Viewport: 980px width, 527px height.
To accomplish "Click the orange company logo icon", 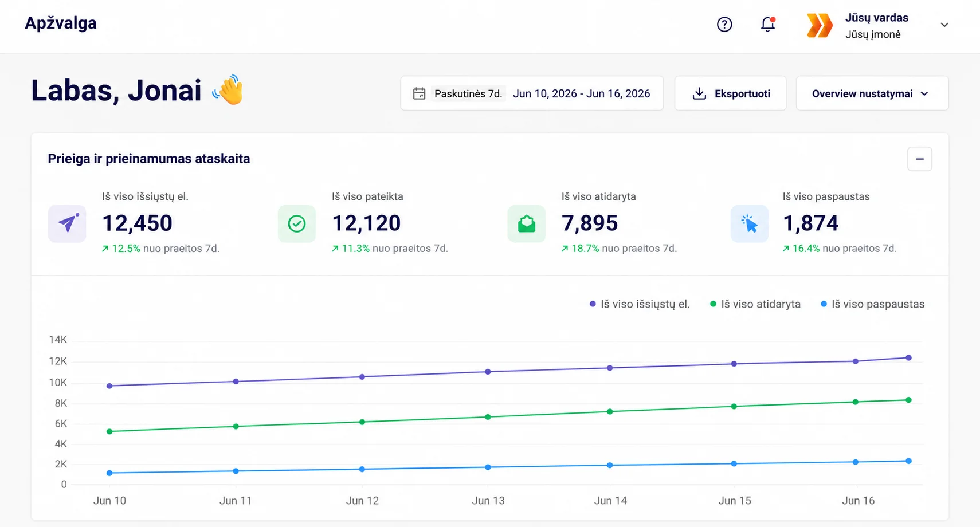I will (820, 26).
